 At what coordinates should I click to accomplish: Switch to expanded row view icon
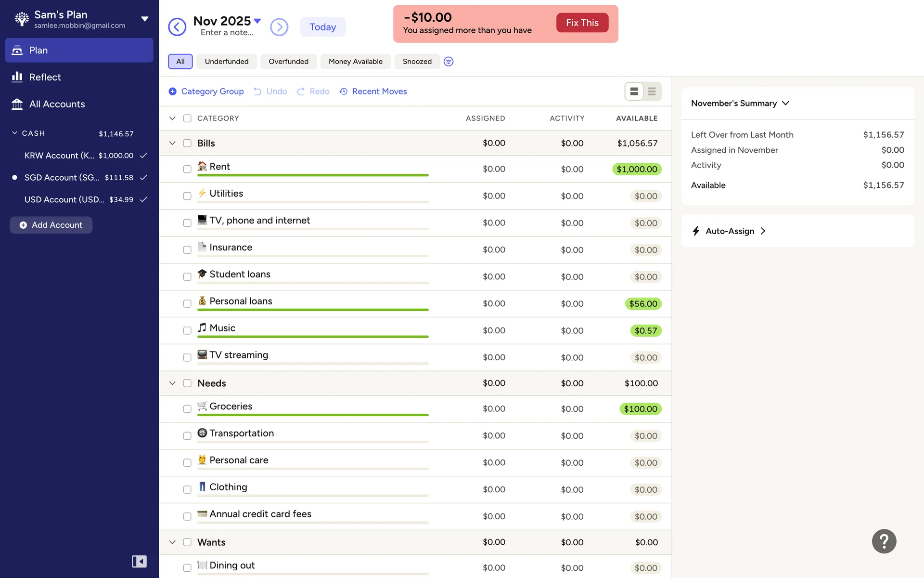tap(634, 92)
